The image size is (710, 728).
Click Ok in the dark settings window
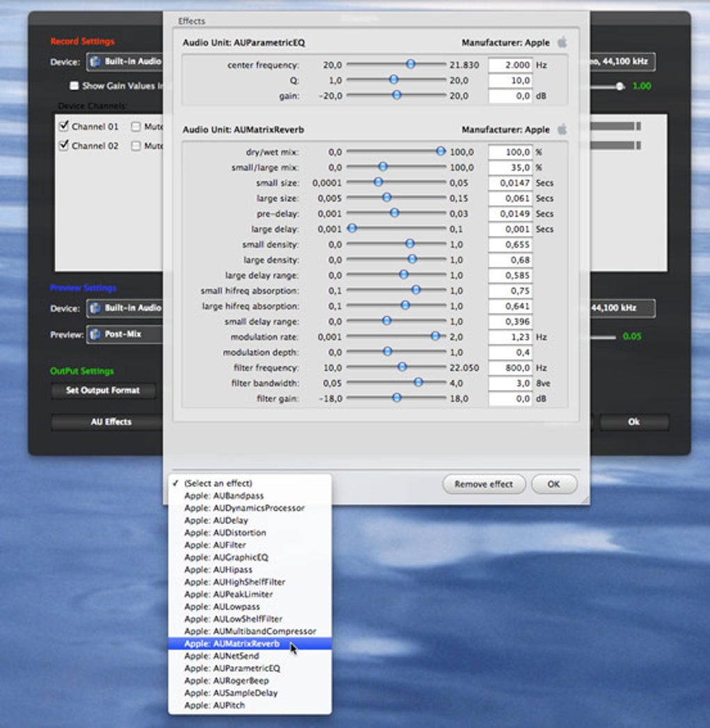click(634, 422)
